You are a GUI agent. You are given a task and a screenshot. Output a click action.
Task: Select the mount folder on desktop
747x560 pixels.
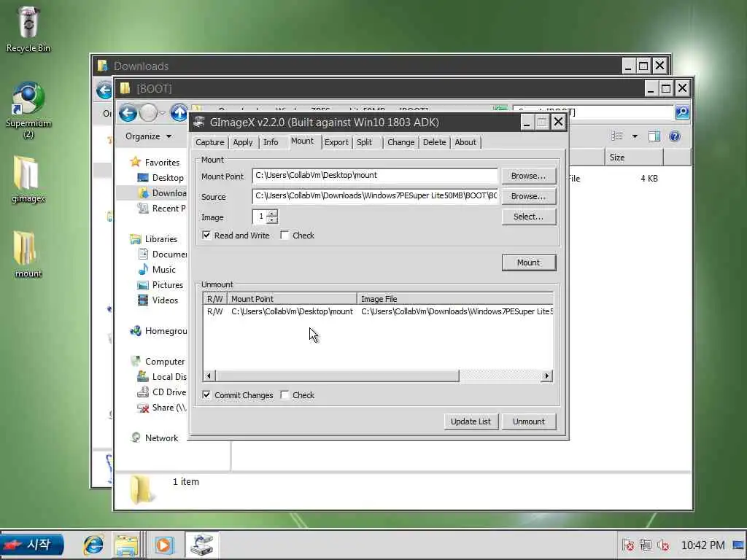28,254
